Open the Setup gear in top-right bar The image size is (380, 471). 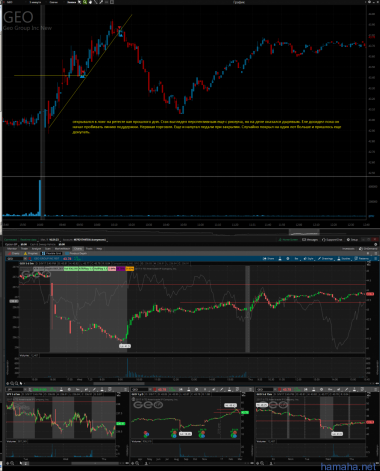(x=353, y=240)
